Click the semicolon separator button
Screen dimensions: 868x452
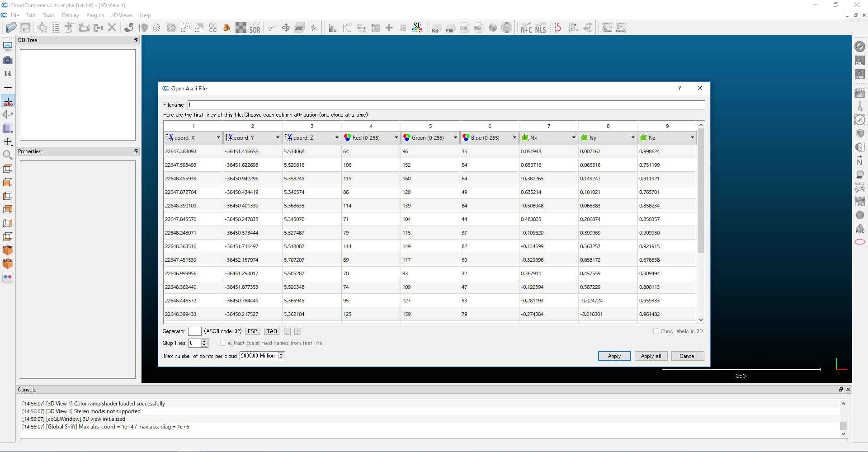click(297, 331)
